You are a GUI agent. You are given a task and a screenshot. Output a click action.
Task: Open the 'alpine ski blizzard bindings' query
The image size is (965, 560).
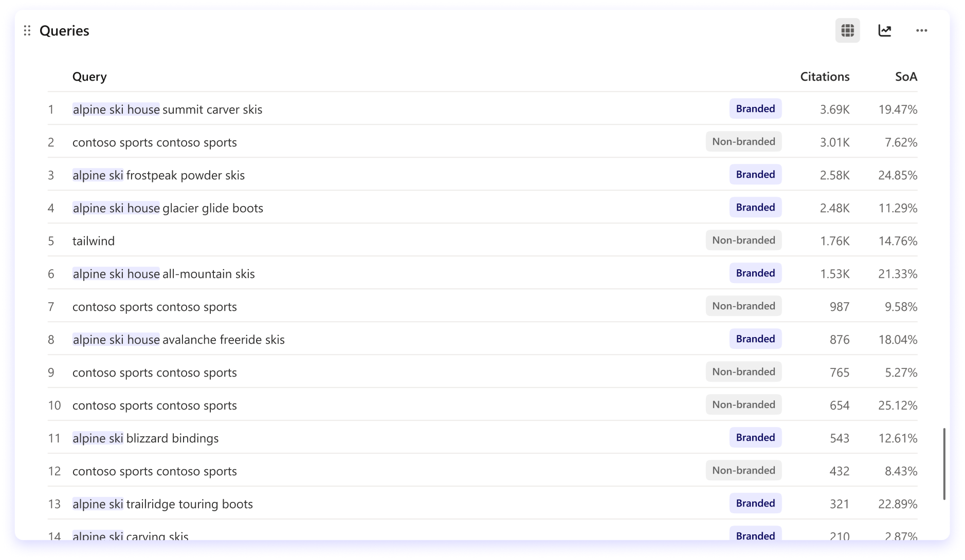coord(145,438)
